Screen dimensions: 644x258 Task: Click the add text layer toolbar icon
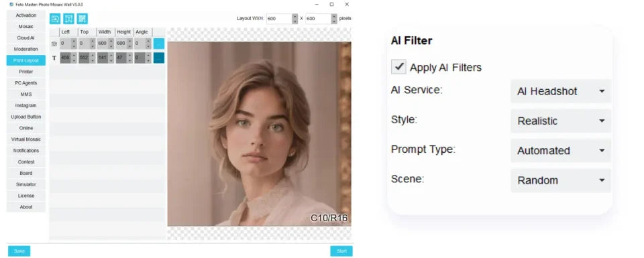click(x=68, y=19)
